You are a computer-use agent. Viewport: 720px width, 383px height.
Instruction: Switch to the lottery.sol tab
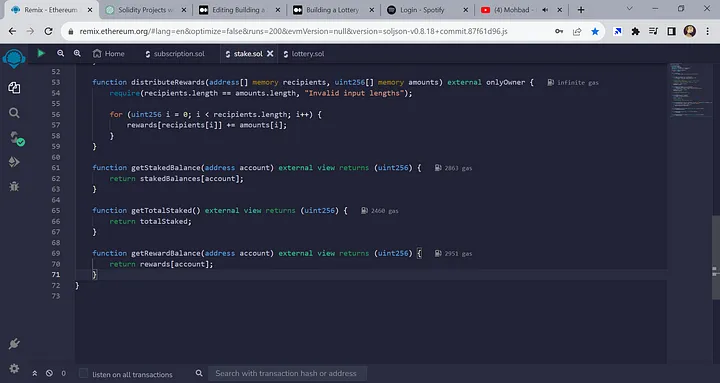point(304,54)
